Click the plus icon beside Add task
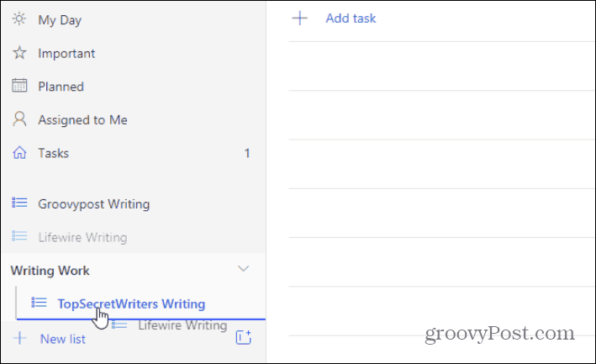Screen dimensions: 596x364 click(300, 18)
